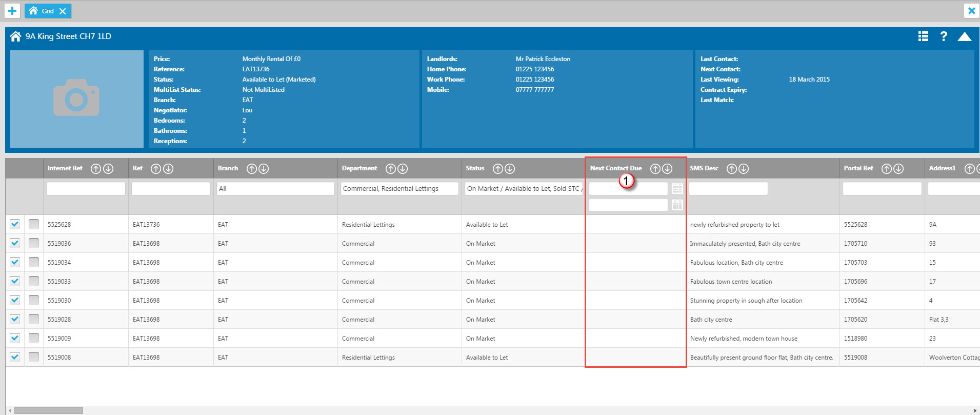Open Status filter dropdown
The image size is (980, 415).
click(x=524, y=189)
